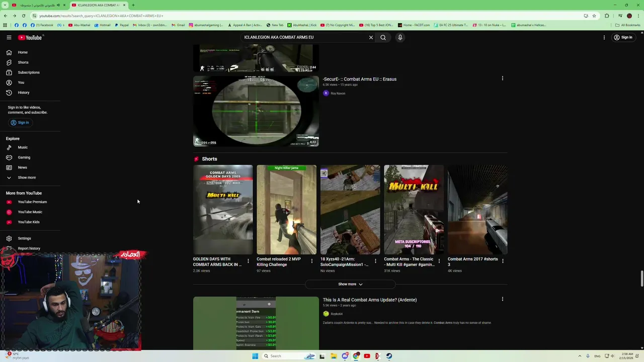Go back in browser
The image size is (644, 362).
5,16
